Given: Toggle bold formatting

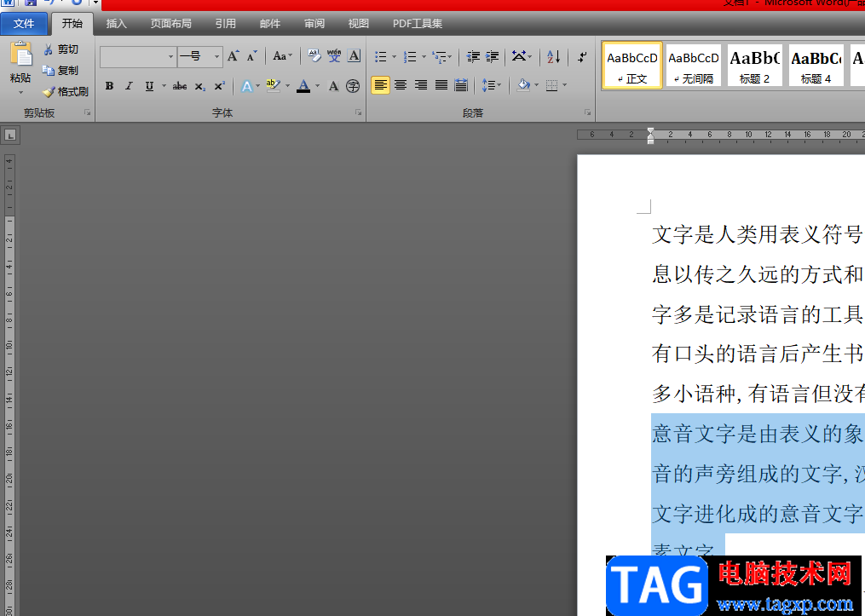Looking at the screenshot, I should tap(109, 86).
